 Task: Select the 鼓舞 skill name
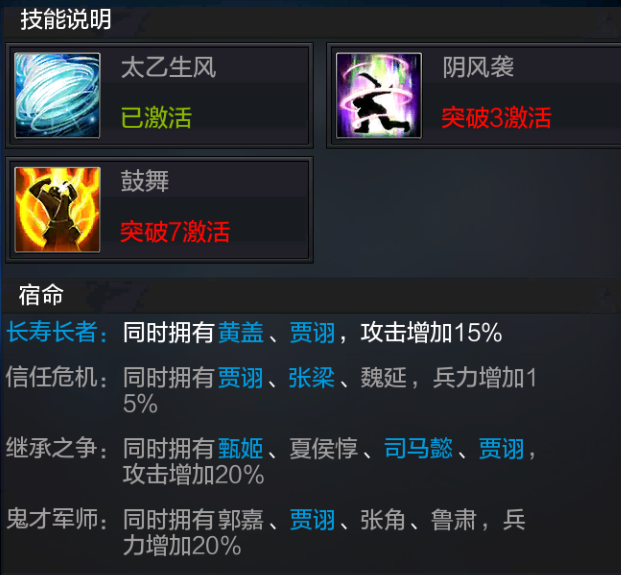coord(145,181)
